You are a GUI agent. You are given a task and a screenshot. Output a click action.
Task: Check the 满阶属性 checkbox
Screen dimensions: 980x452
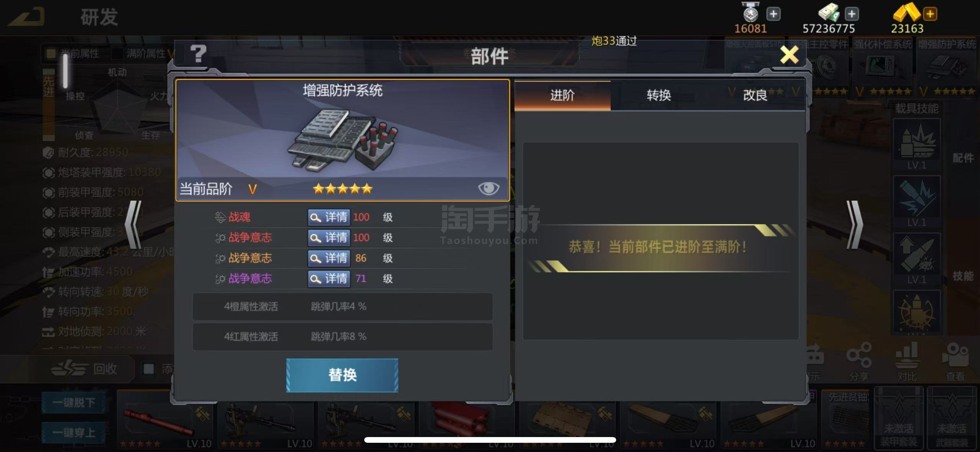tap(117, 53)
